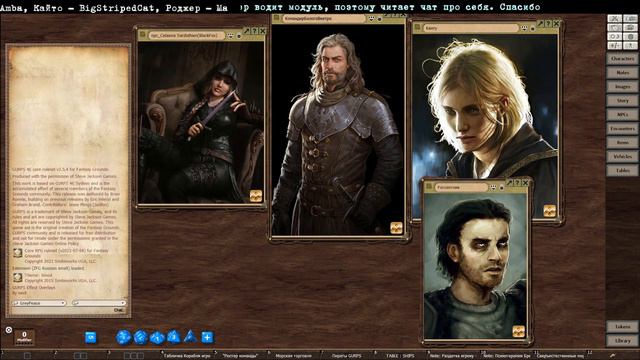Open the Characters sidebar panel
This screenshot has width=640, height=360.
point(622,58)
